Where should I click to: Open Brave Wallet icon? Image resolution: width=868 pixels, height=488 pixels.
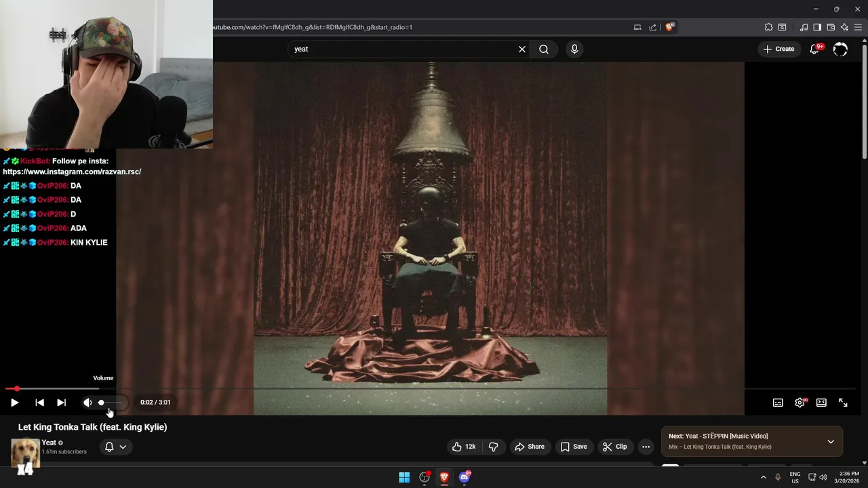pyautogui.click(x=831, y=27)
